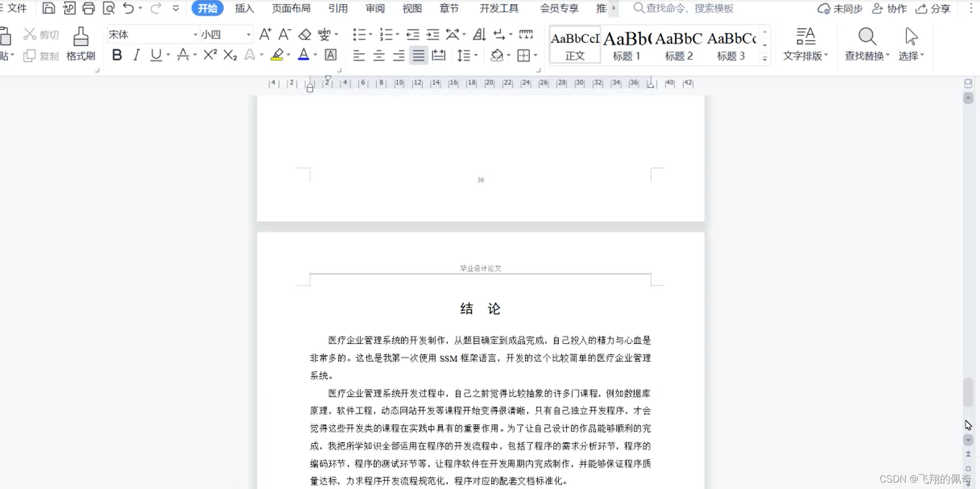
Task: Increase indent icon
Action: [x=432, y=34]
